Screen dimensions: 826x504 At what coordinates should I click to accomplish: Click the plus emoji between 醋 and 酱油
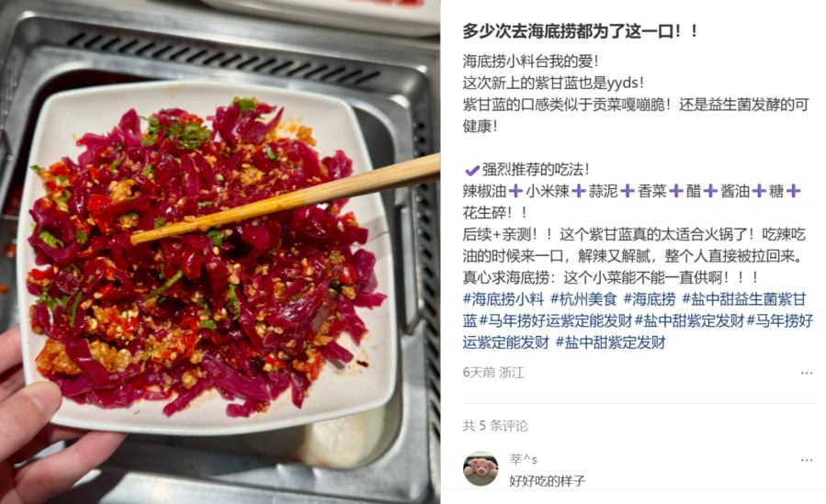pyautogui.click(x=710, y=192)
